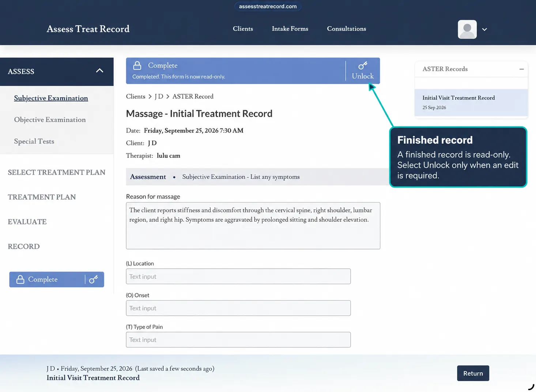Open the Intake Forms menu

click(x=290, y=29)
